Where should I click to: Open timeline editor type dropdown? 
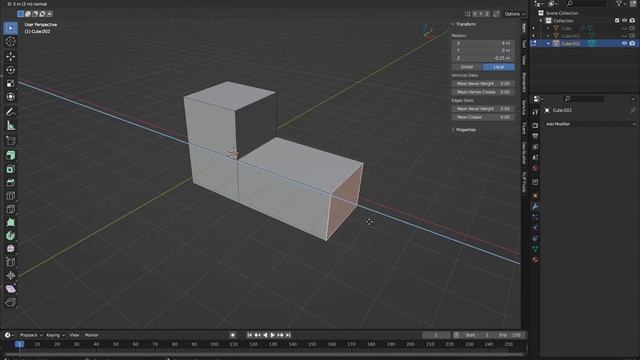tap(9, 335)
